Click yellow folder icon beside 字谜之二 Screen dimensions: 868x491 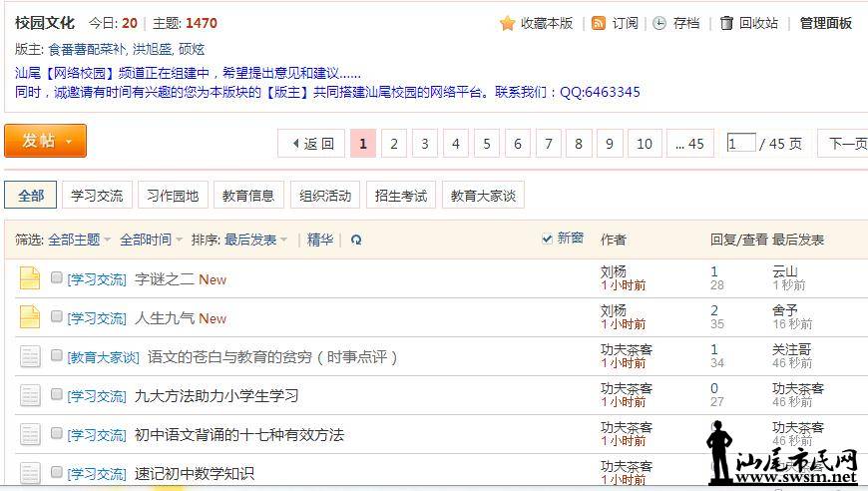tap(30, 278)
